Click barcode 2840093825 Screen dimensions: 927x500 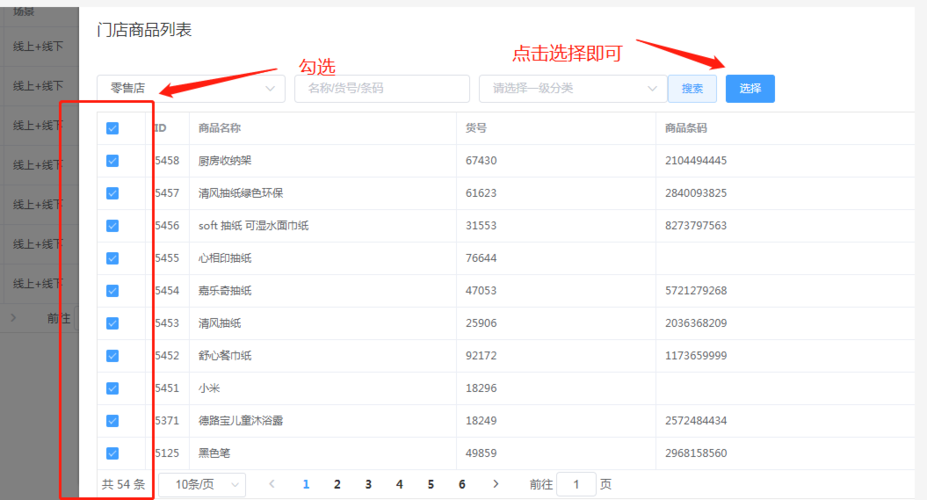point(696,193)
